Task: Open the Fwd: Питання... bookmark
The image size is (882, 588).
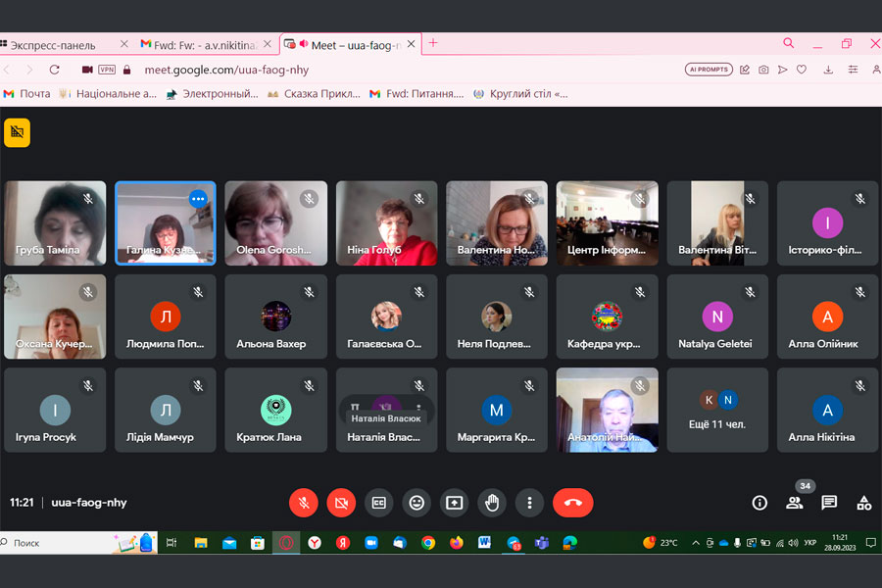Action: coord(416,94)
